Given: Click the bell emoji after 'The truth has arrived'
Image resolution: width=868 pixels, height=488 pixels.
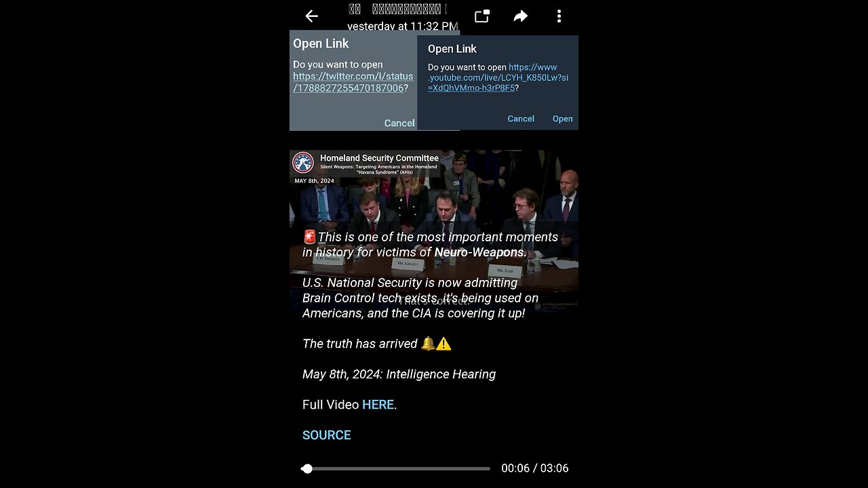Looking at the screenshot, I should [428, 344].
